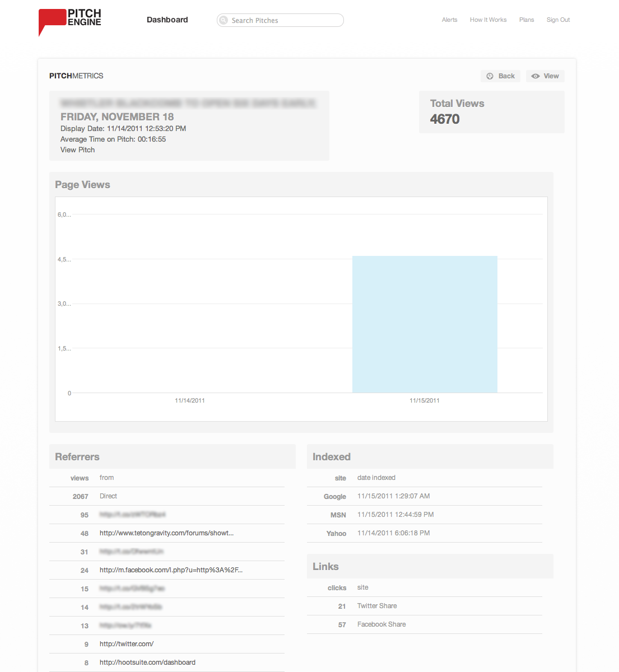Focus the Search Pitches field
Viewport: 619px width, 672px height.
coord(280,20)
